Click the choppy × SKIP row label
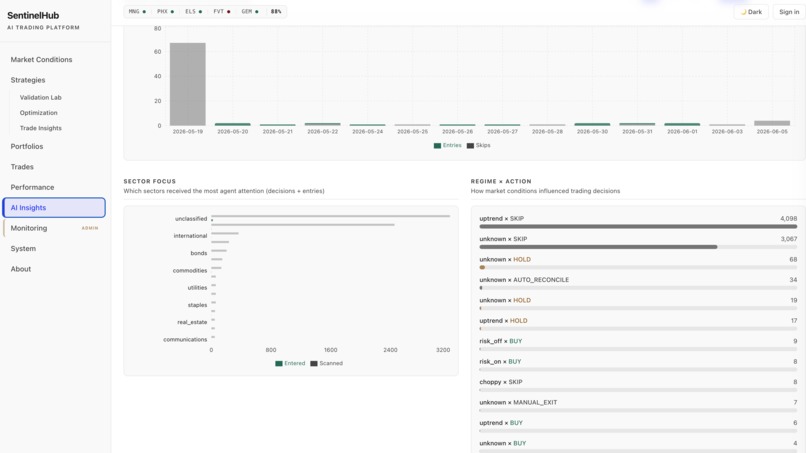 pos(501,382)
